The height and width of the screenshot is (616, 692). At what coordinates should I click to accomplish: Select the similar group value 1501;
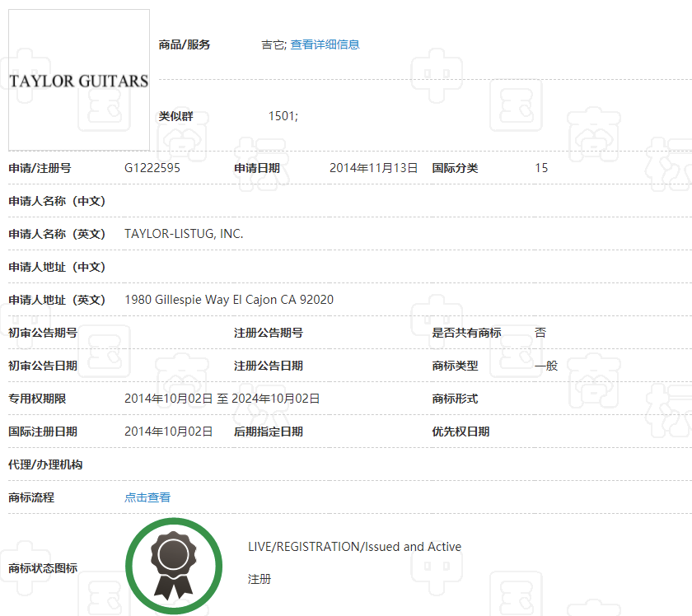pos(283,116)
